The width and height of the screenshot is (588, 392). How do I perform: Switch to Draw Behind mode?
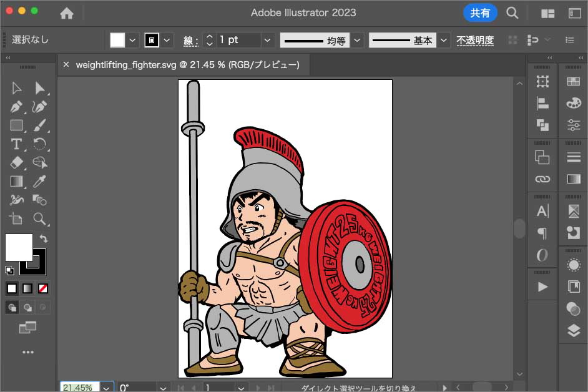point(27,307)
